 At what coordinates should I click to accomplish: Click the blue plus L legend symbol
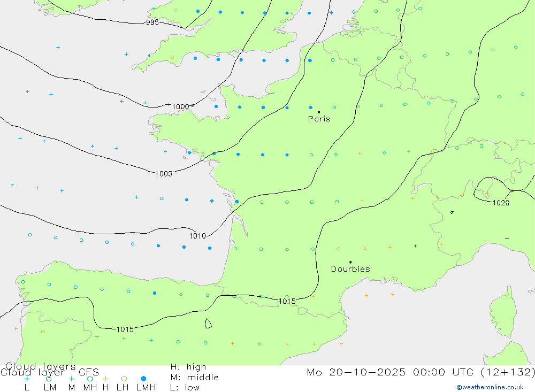(27, 379)
